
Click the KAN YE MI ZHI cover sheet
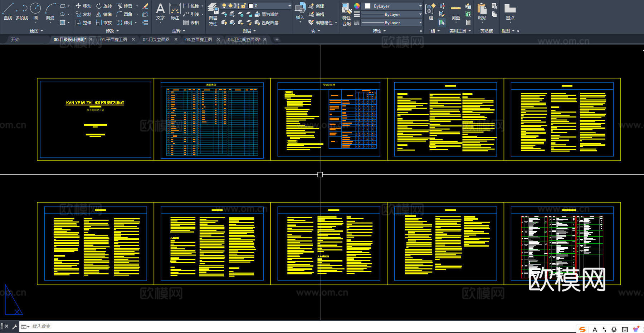96,119
